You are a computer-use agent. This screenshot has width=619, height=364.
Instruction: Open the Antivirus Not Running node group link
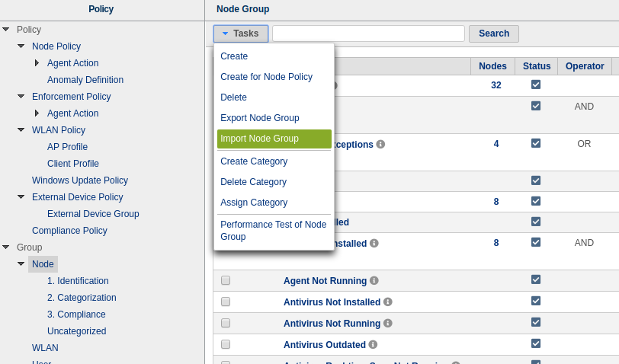tap(332, 324)
